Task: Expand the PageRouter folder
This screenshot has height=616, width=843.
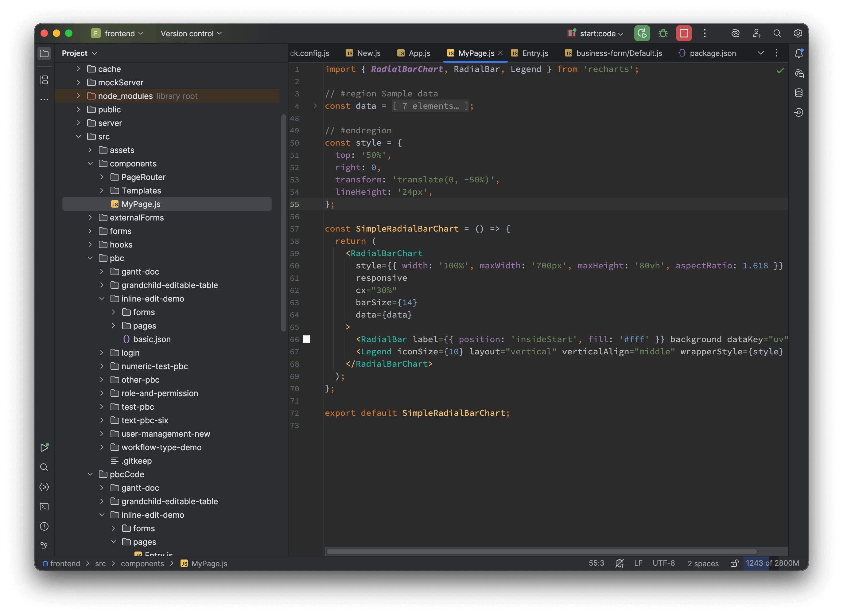Action: pos(102,177)
